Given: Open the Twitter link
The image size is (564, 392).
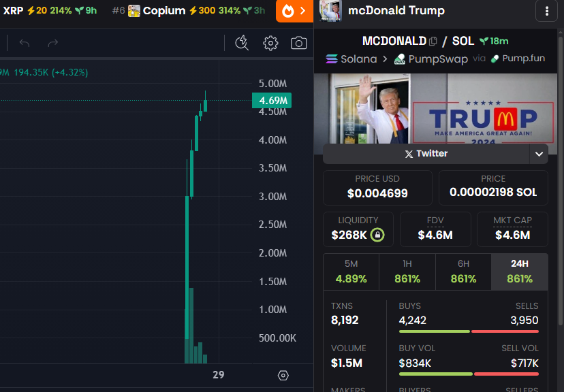Looking at the screenshot, I should (x=426, y=154).
